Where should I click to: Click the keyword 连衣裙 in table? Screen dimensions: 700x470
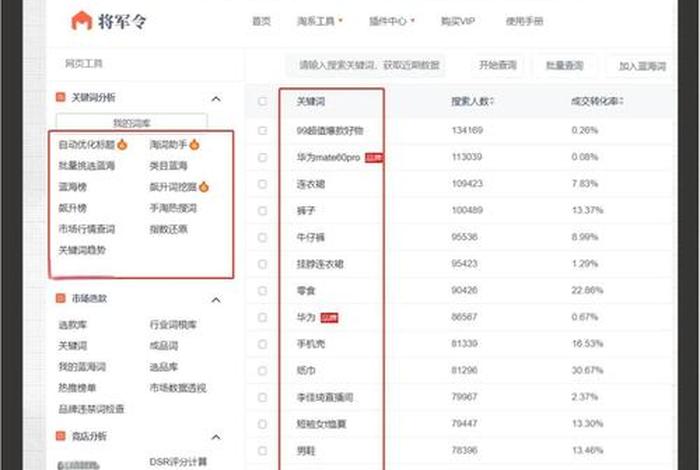coord(311,184)
